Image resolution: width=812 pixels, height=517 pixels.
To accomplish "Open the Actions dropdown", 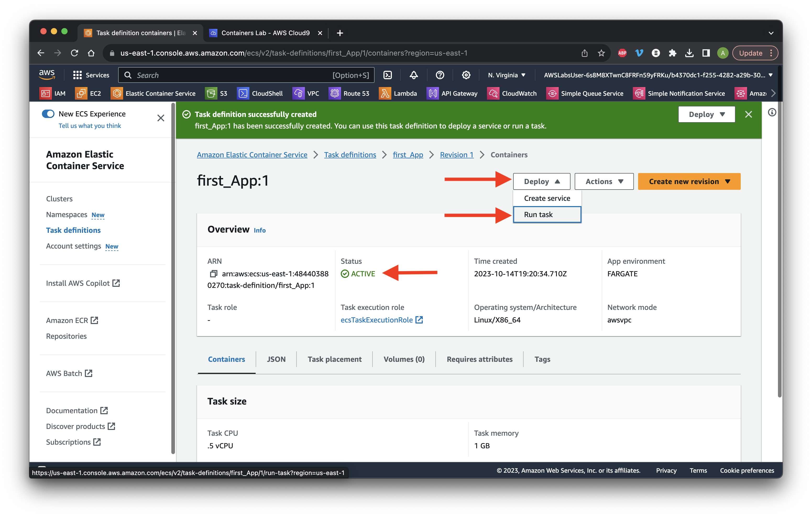I will pyautogui.click(x=604, y=182).
